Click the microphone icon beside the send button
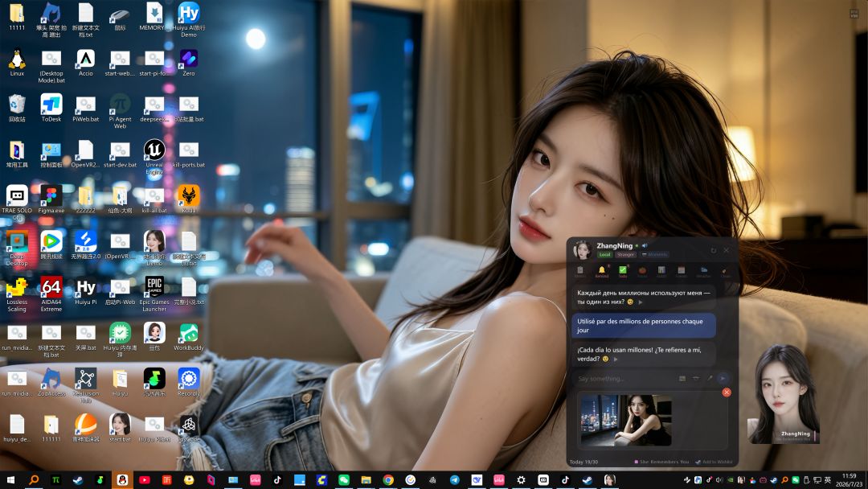 710,378
